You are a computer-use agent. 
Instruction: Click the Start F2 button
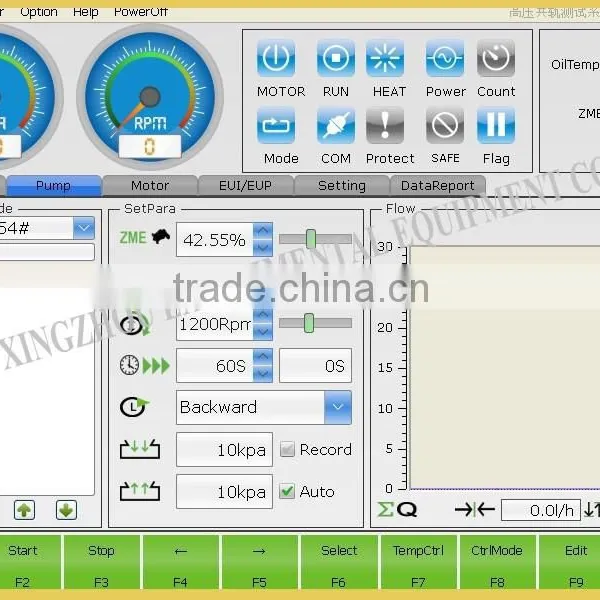[x=30, y=562]
